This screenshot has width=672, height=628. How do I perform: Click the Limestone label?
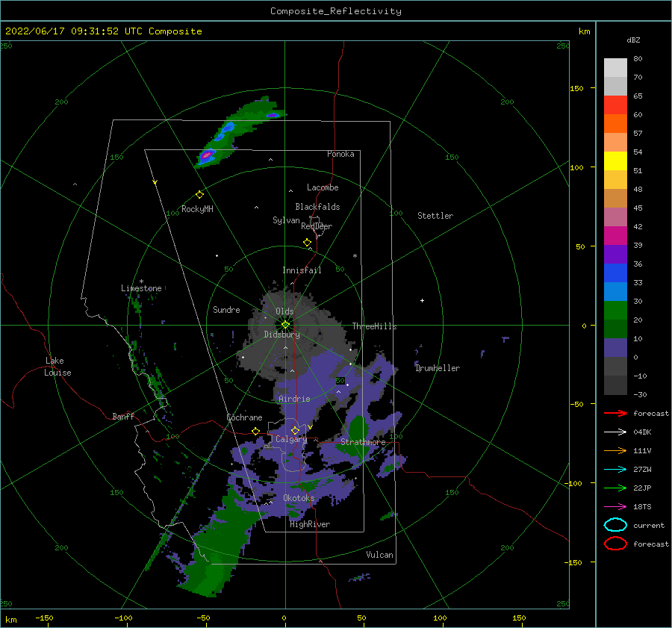pyautogui.click(x=141, y=288)
